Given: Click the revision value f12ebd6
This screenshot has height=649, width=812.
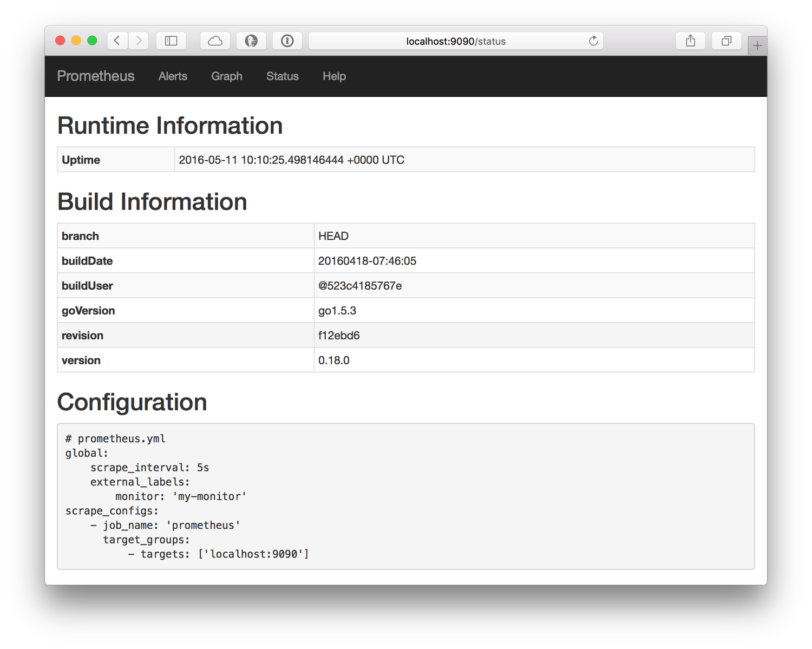Looking at the screenshot, I should (x=339, y=336).
